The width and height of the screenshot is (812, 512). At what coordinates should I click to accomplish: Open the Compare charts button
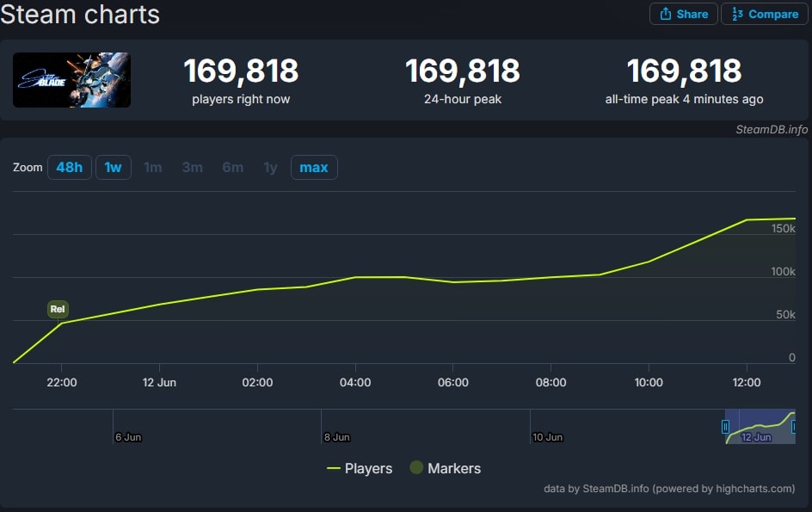pyautogui.click(x=765, y=14)
